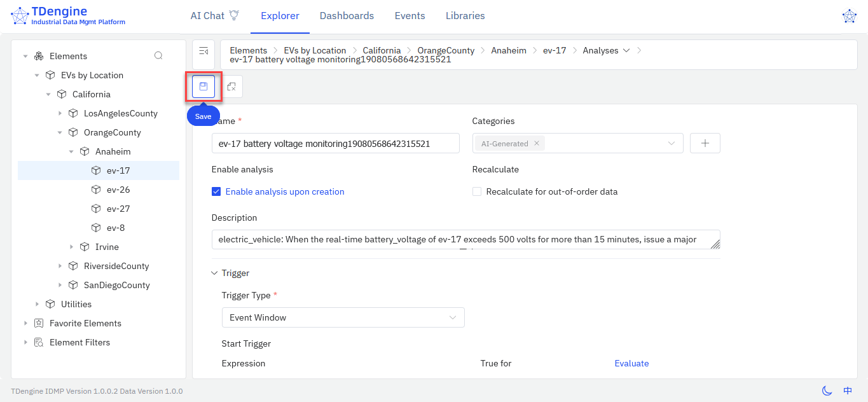
Task: Select ev-26 in the Anaheim tree
Action: pos(118,190)
